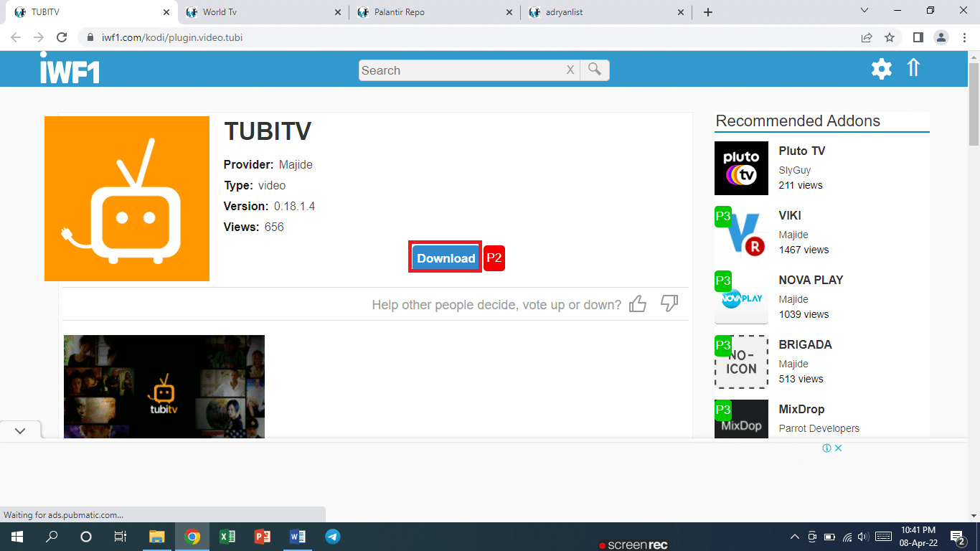Bookmark this page with star icon
980x551 pixels.
pyautogui.click(x=890, y=37)
